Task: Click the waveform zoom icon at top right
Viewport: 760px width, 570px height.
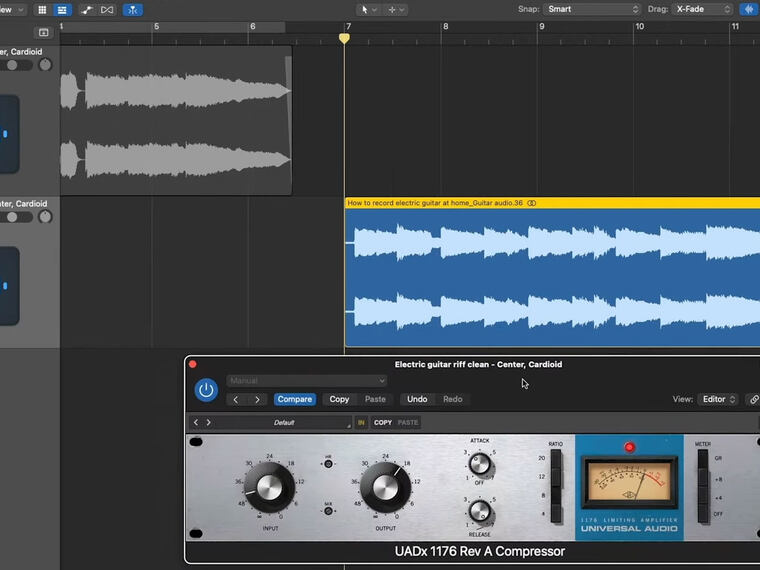Action: (748, 9)
